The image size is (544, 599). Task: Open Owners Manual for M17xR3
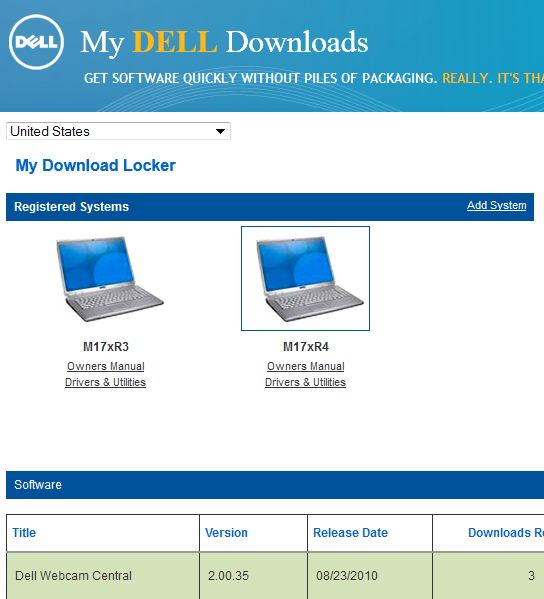106,366
